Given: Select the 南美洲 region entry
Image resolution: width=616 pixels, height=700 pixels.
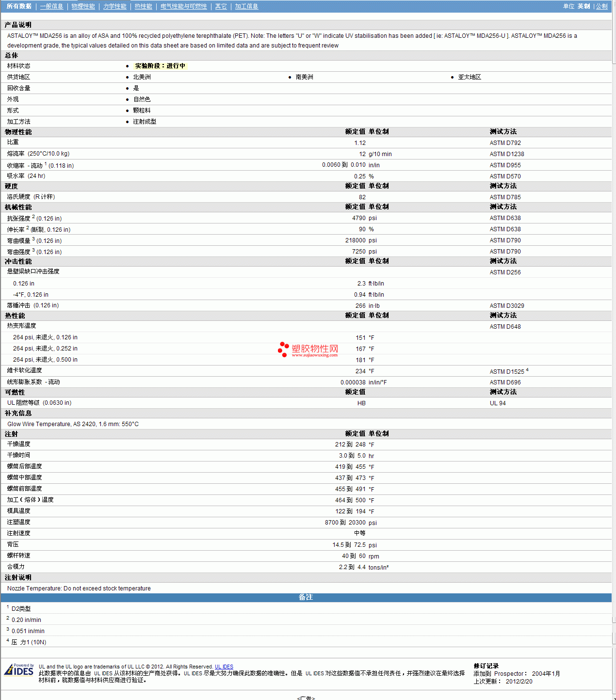Looking at the screenshot, I should click(x=304, y=77).
